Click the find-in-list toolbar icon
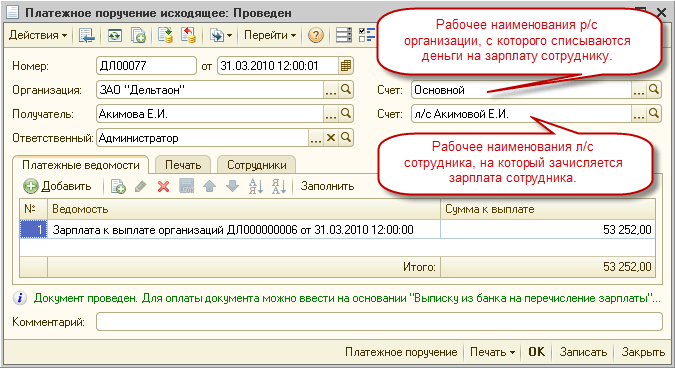675x368 pixels. point(87,35)
